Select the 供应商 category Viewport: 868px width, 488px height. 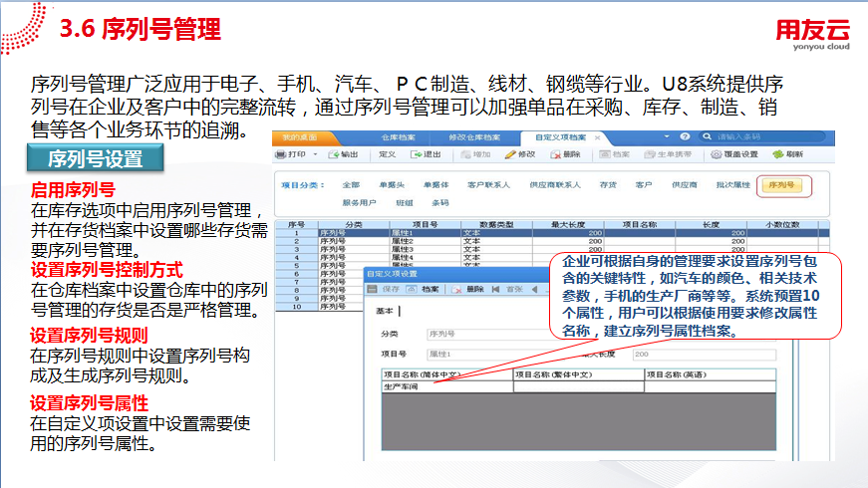(x=685, y=185)
